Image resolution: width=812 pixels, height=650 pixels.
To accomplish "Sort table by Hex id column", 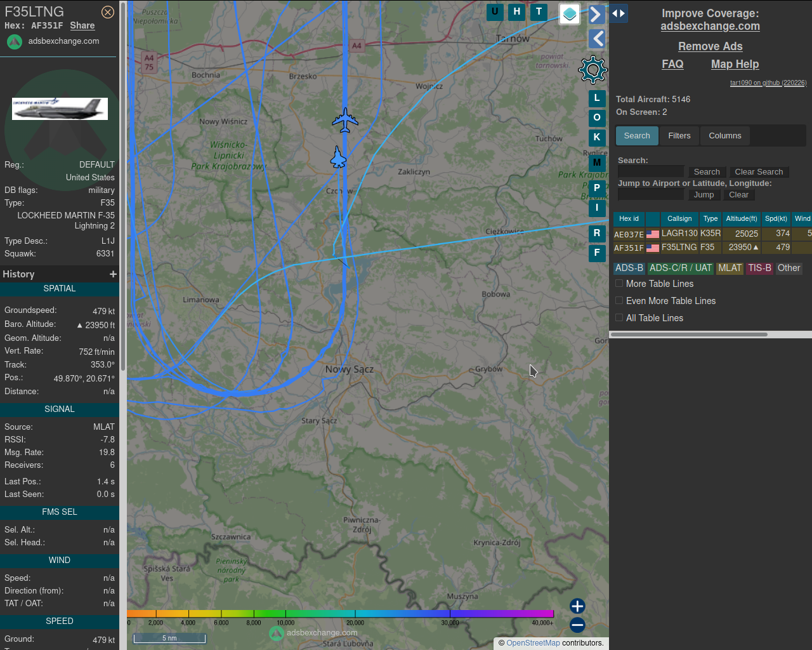I will tap(629, 219).
